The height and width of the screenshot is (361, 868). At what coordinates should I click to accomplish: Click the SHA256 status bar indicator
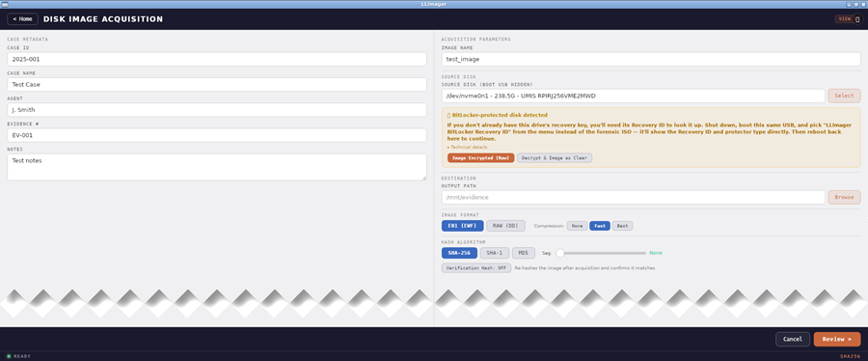(850, 356)
